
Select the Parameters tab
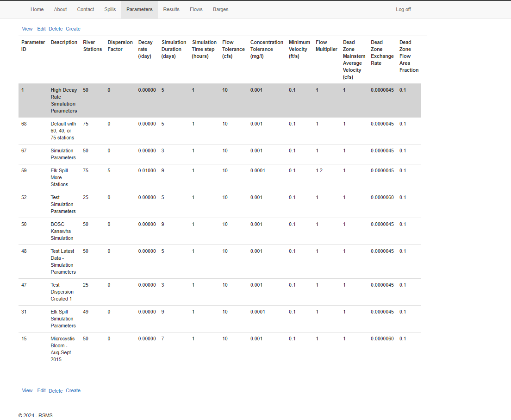(139, 9)
